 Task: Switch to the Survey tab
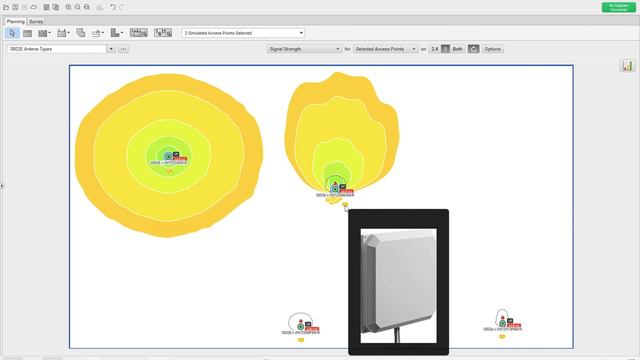36,21
